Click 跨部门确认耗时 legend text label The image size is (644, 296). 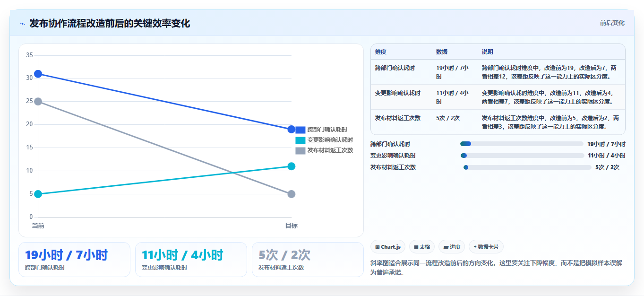pos(327,130)
